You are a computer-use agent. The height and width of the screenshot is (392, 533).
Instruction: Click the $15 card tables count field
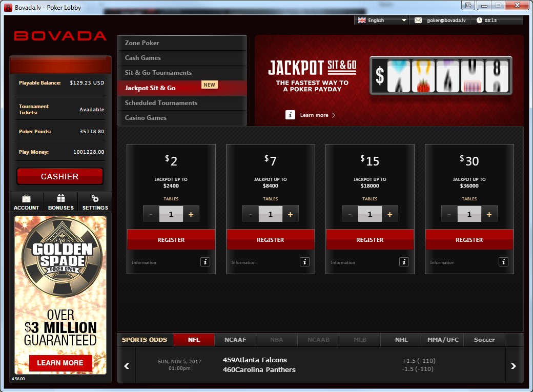coord(370,215)
